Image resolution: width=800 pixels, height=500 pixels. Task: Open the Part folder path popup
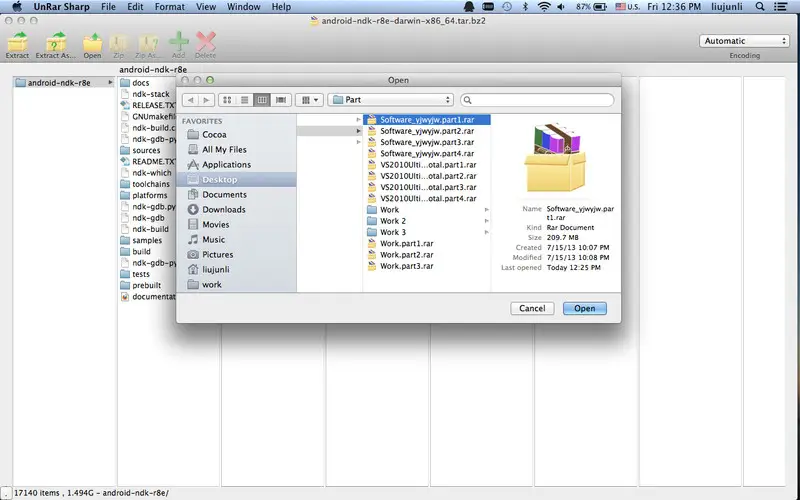(390, 100)
